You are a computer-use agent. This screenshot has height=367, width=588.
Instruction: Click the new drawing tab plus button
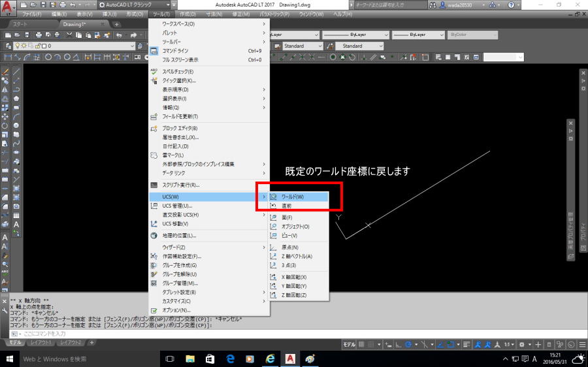click(x=117, y=24)
